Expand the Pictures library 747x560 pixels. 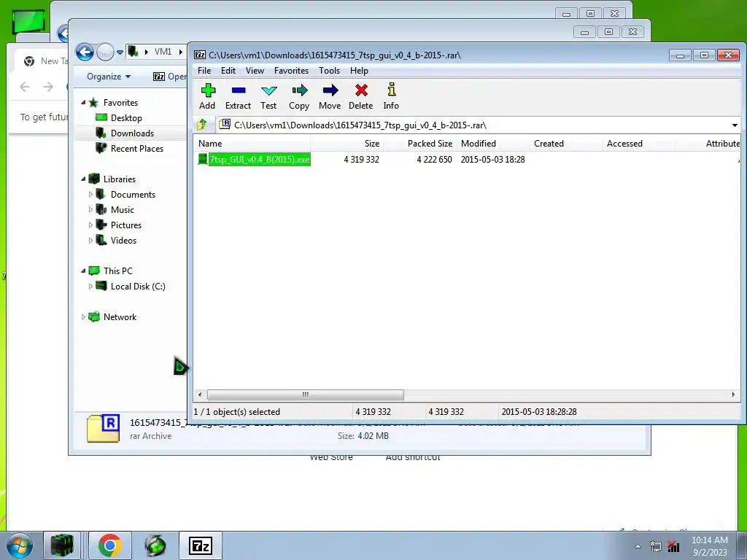(x=90, y=225)
